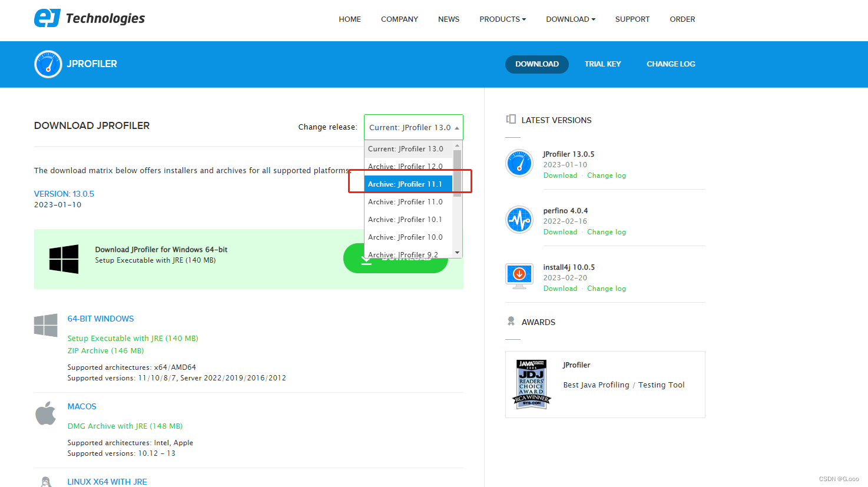Expand the PRODUCTS dropdown menu

point(502,19)
